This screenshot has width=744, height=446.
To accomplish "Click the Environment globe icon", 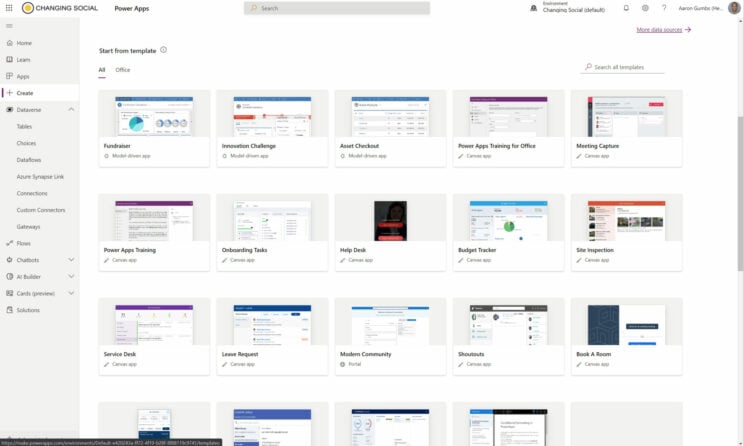I will click(x=533, y=8).
